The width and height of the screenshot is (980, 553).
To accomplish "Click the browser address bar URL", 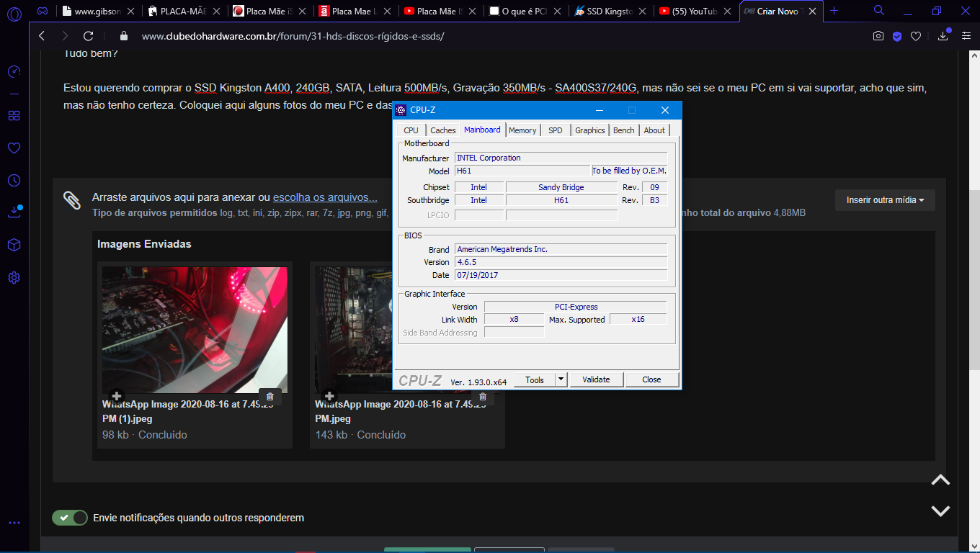I will click(293, 36).
